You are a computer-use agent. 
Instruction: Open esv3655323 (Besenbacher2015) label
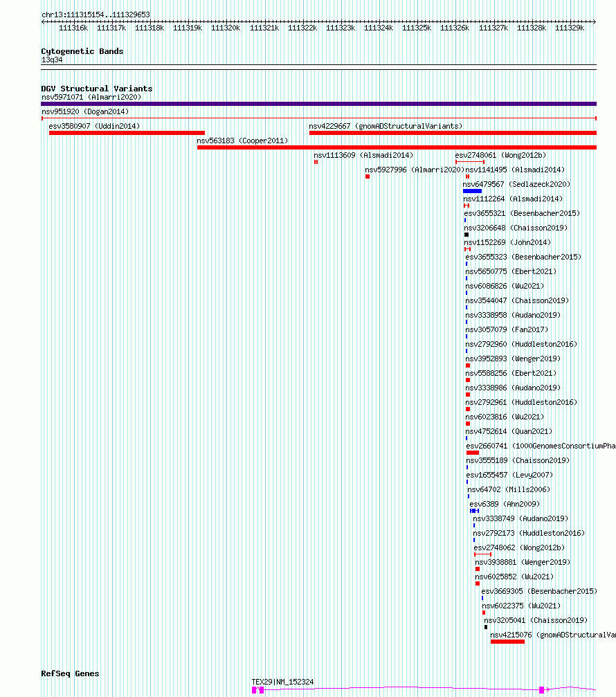(523, 257)
